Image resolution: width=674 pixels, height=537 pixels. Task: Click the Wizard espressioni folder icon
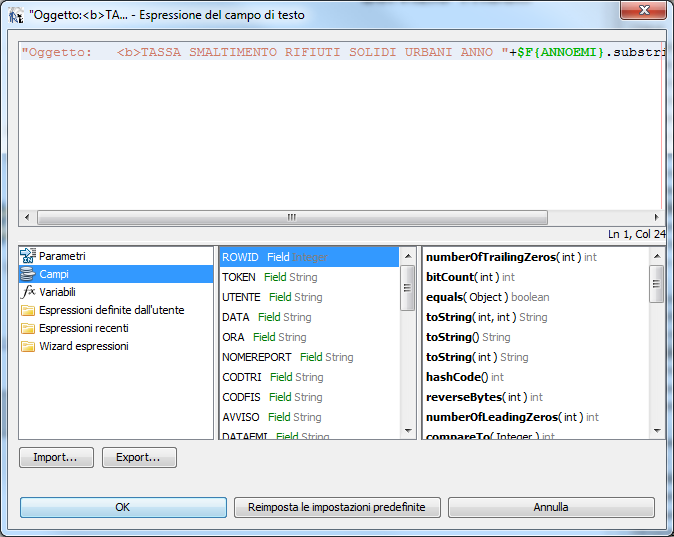28,347
